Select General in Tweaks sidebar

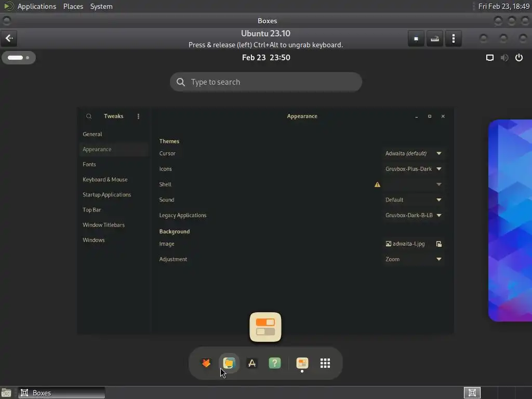coord(114,134)
